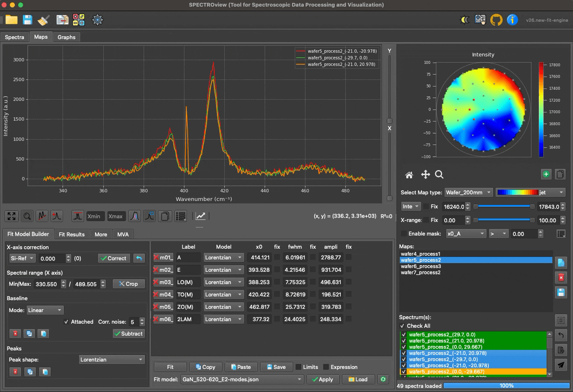Screen dimensions: 573x392
Task: Click the Load fit model button
Action: coord(359,379)
